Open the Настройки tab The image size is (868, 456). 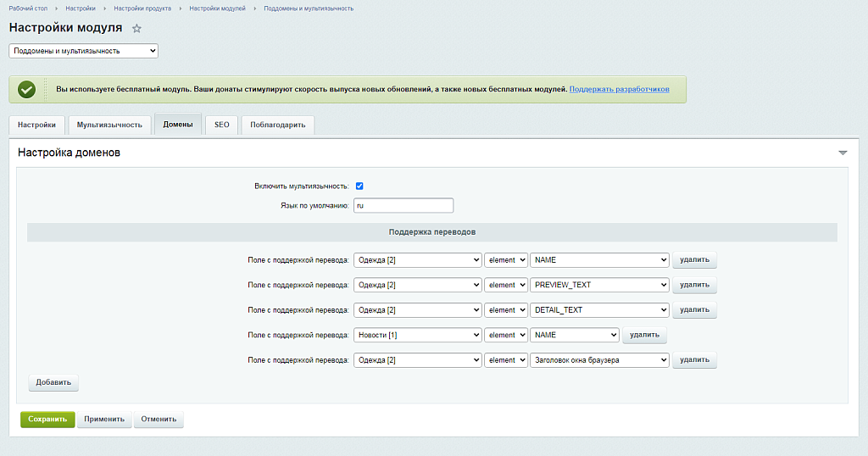tap(36, 125)
